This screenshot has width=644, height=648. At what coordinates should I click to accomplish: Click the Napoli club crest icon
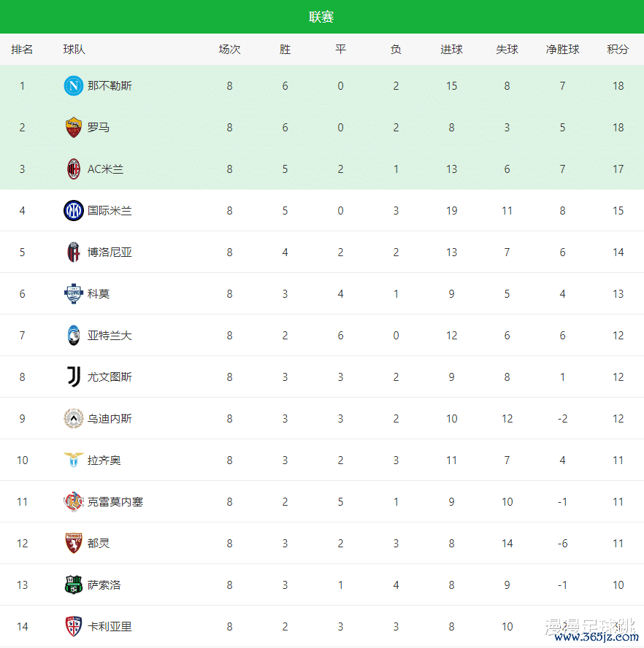(74, 86)
